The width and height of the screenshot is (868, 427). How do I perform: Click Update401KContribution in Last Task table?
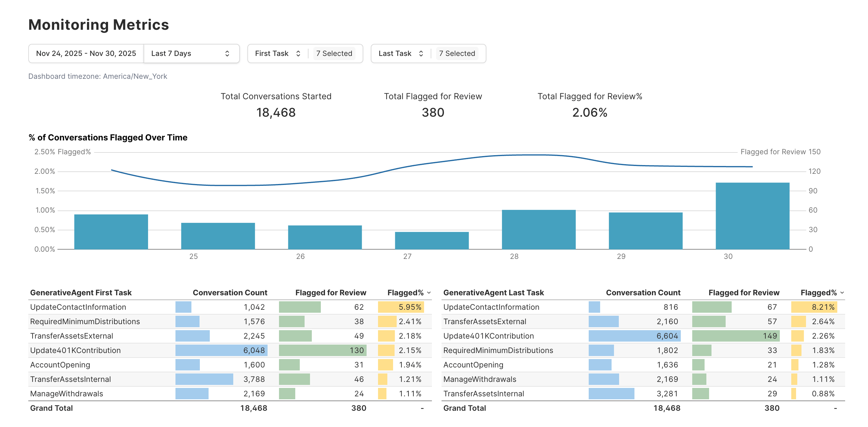pyautogui.click(x=488, y=336)
